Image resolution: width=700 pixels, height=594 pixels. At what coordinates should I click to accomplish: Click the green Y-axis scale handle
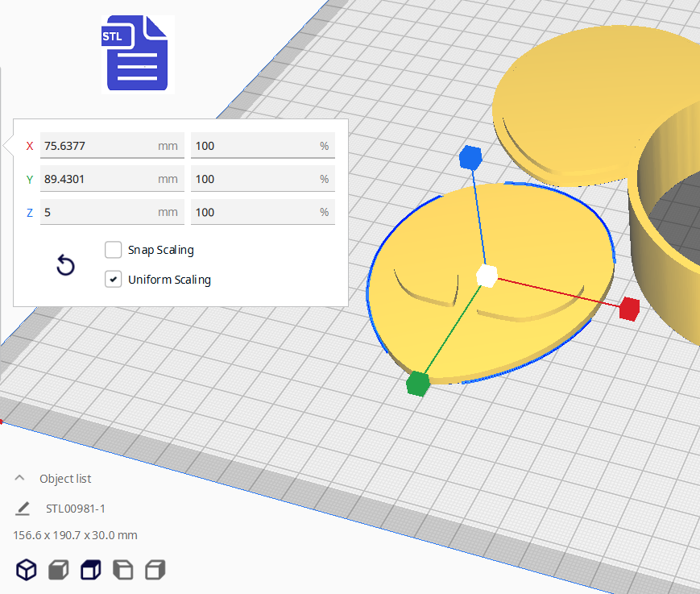click(416, 384)
